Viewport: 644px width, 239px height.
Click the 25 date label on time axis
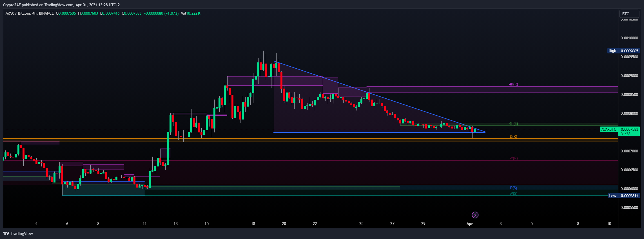(x=361, y=224)
